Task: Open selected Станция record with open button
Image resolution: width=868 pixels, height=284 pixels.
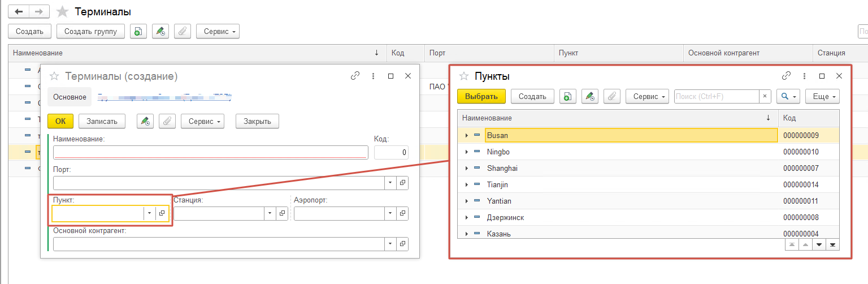Action: (282, 213)
